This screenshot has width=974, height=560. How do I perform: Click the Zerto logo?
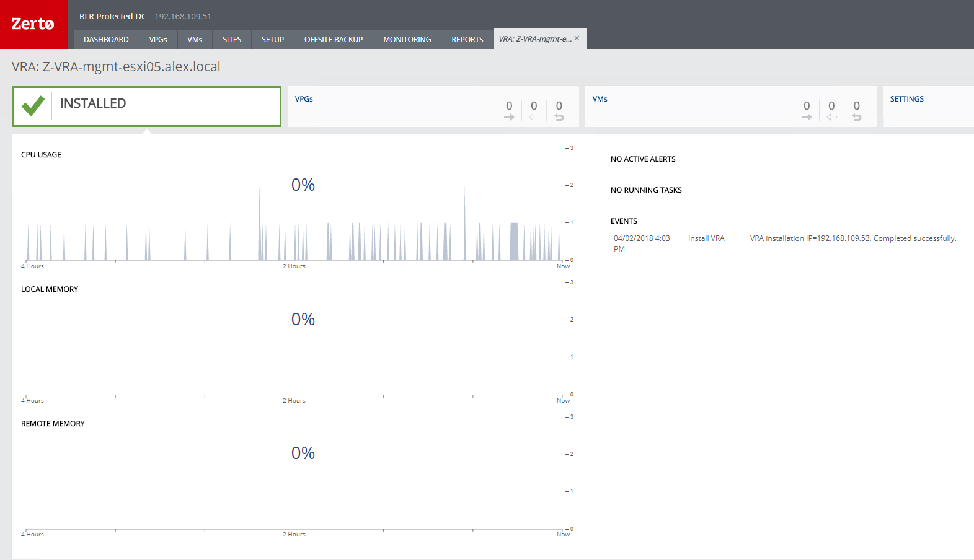coord(33,24)
